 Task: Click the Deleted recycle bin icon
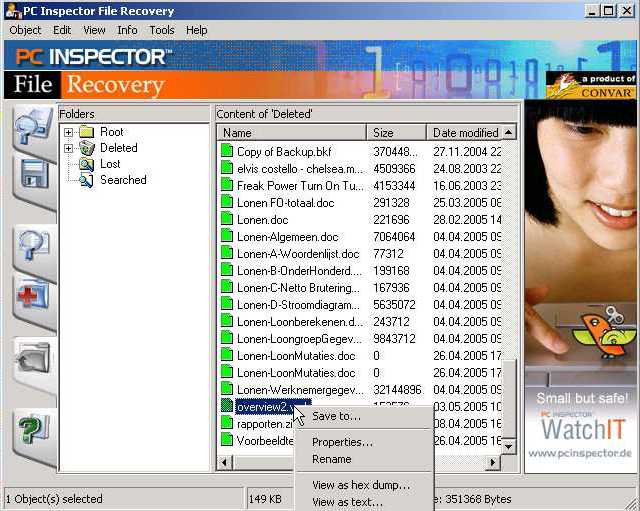tap(87, 148)
